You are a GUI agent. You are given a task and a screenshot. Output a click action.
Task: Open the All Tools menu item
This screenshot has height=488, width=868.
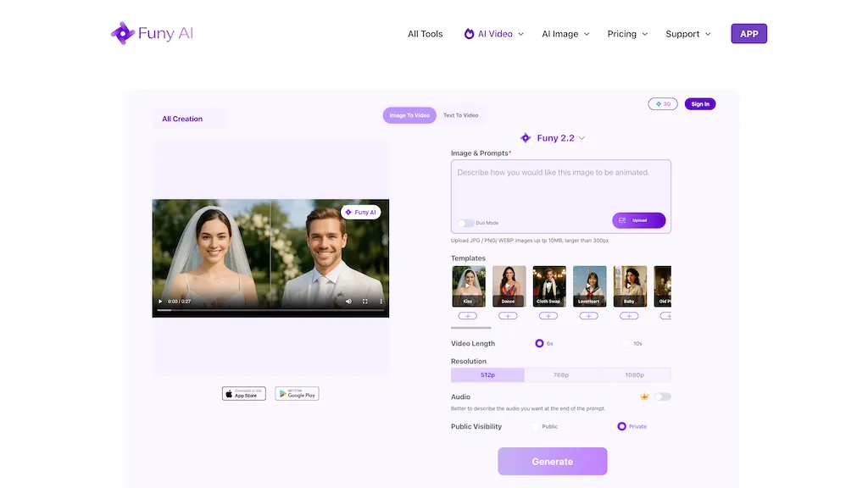point(426,34)
